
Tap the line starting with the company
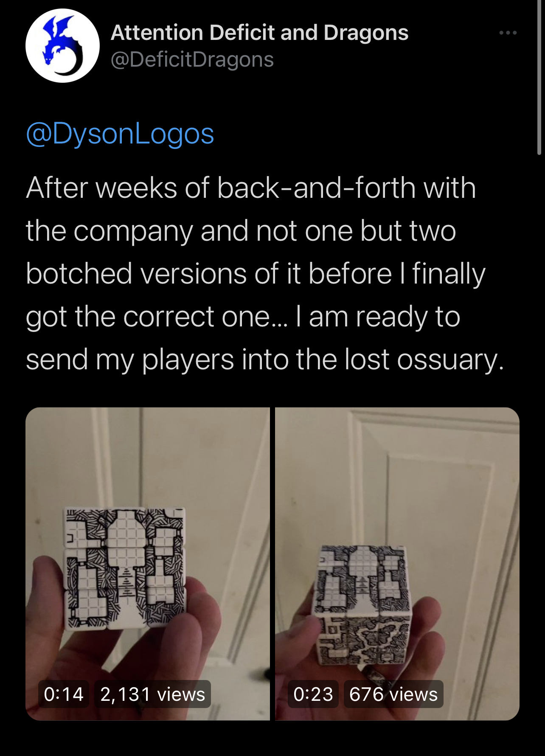pos(241,231)
